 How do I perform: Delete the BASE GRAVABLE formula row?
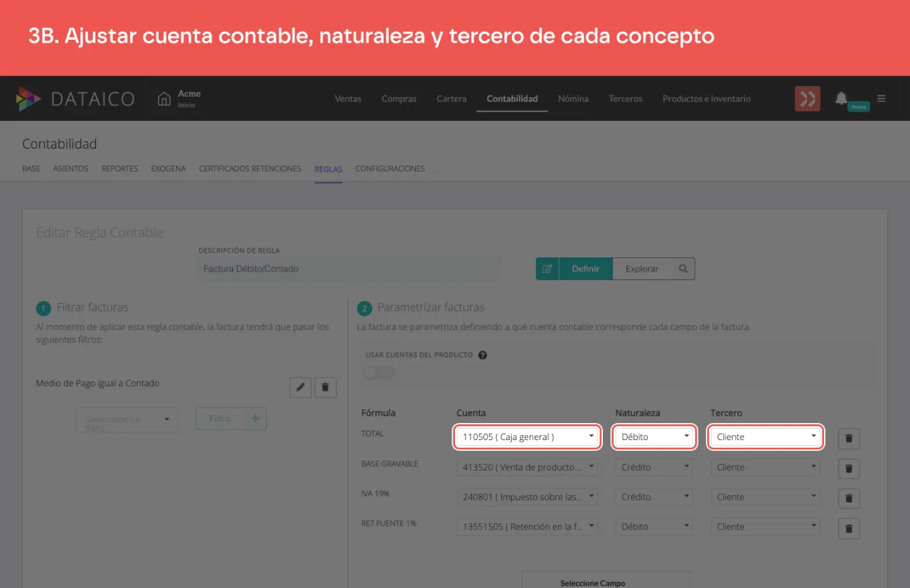coord(849,469)
